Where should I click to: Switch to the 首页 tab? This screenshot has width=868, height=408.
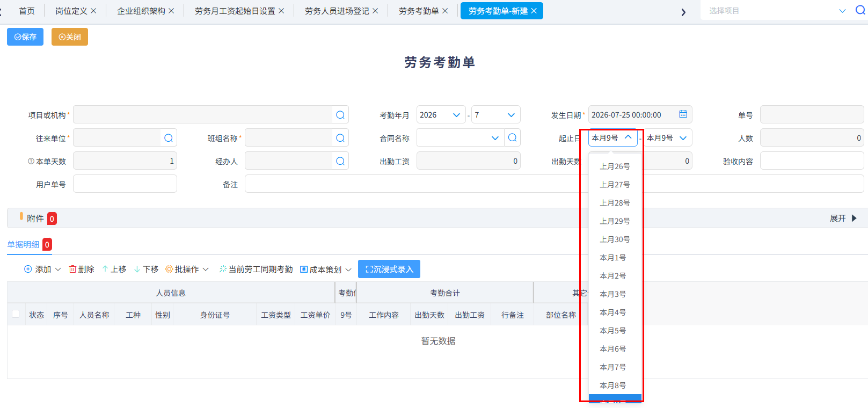[x=27, y=11]
